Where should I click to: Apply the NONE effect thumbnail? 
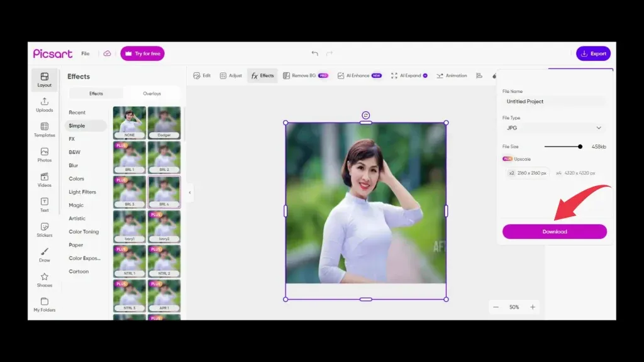tap(130, 123)
